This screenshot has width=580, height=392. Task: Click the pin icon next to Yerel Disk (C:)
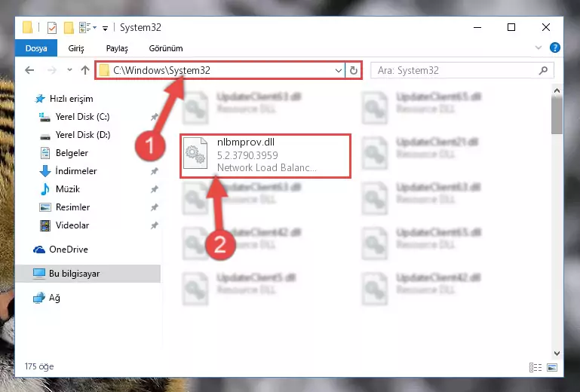tap(155, 117)
